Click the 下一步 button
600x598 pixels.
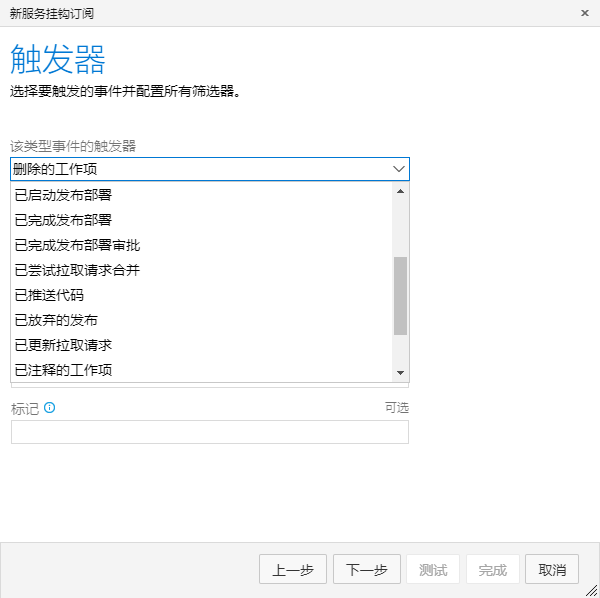pyautogui.click(x=367, y=569)
